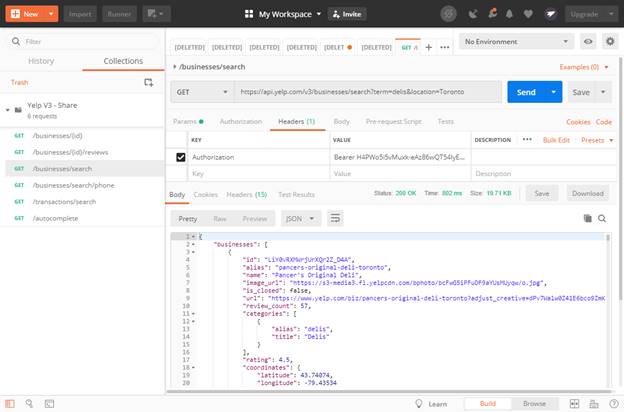Click the Upgrade button
Image resolution: width=624 pixels, height=412 pixels.
584,14
